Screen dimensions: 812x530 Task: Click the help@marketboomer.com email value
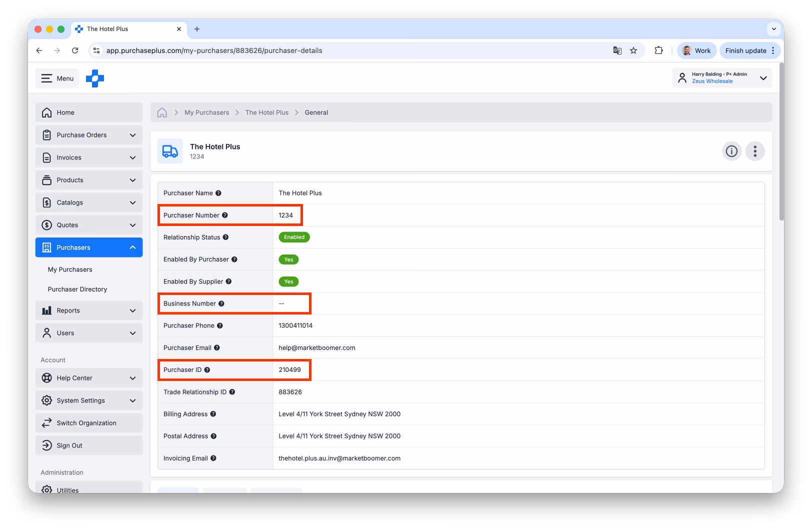(317, 348)
